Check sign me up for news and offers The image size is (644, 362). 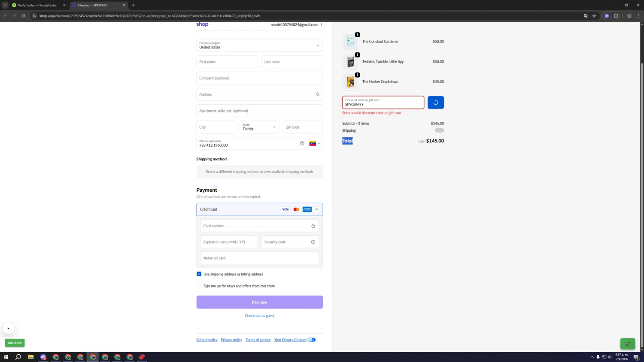(199, 286)
